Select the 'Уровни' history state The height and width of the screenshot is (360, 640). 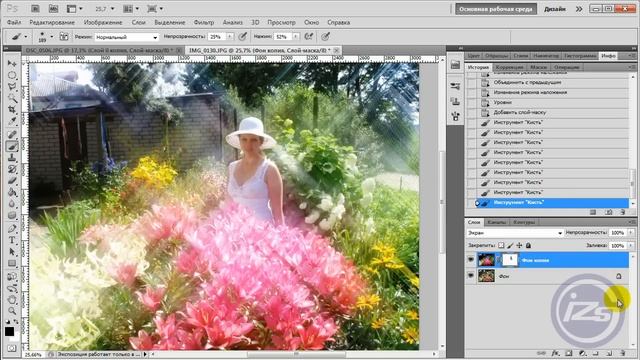[548, 102]
